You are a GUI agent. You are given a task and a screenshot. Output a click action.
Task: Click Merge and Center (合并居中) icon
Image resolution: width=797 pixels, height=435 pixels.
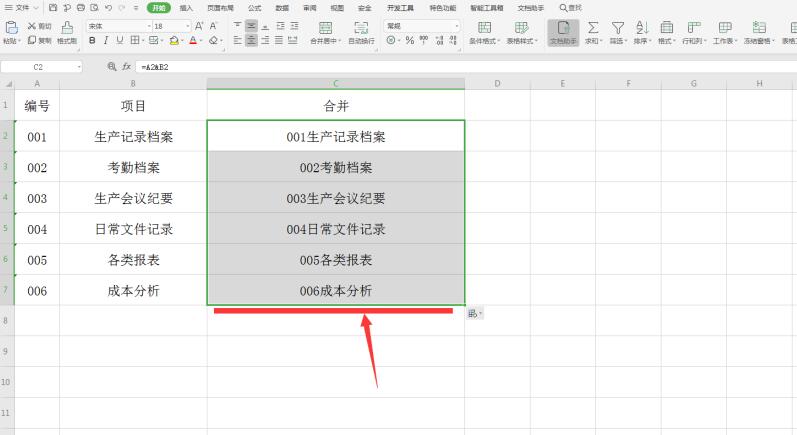point(325,27)
